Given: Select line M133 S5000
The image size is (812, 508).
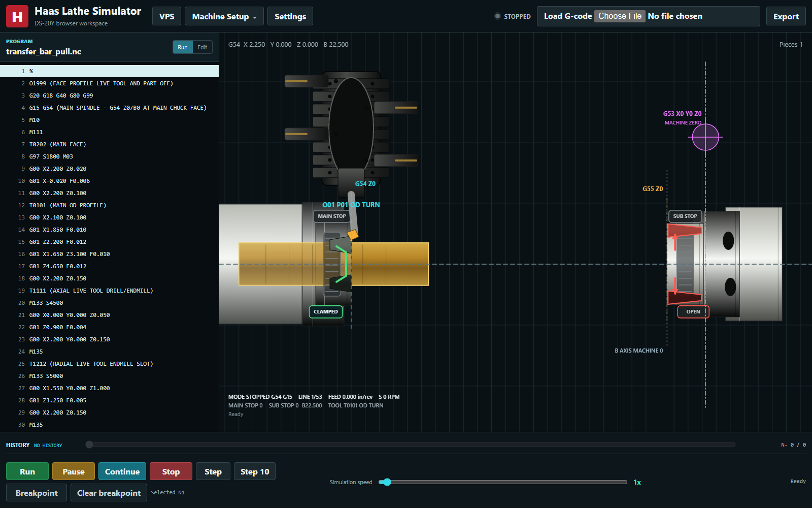Looking at the screenshot, I should (109, 376).
